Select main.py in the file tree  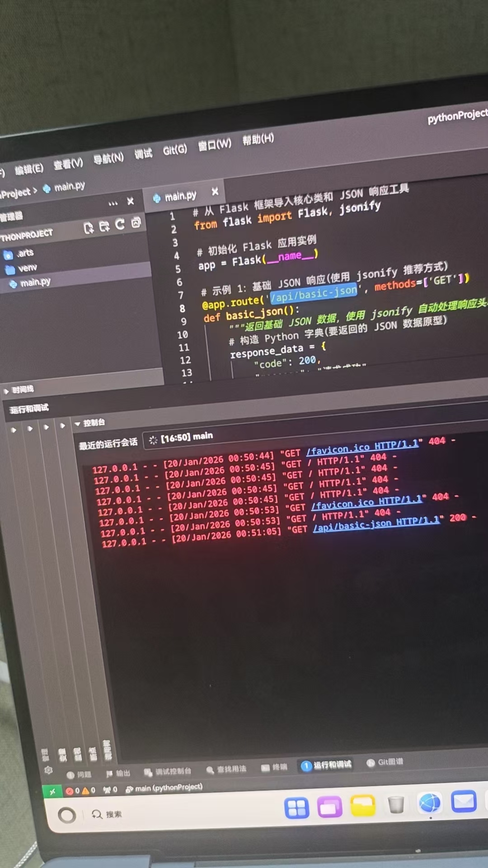click(30, 283)
